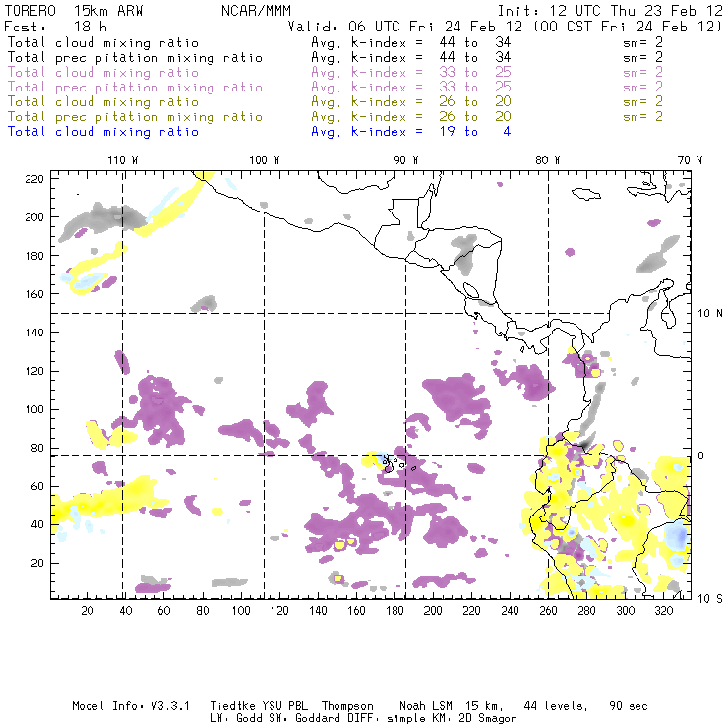Select vertical axis tick label '160'
This screenshot has height=728, width=728.
(34, 294)
